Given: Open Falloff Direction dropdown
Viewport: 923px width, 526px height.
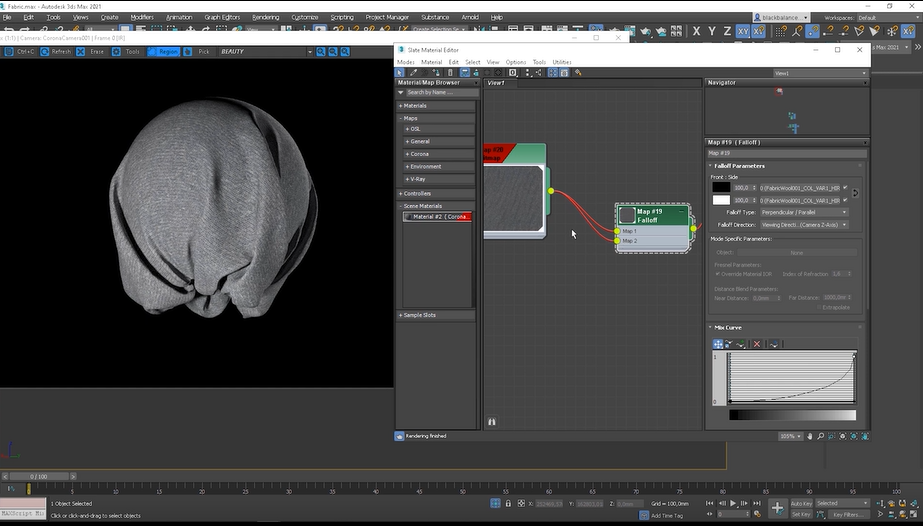Looking at the screenshot, I should tap(804, 225).
